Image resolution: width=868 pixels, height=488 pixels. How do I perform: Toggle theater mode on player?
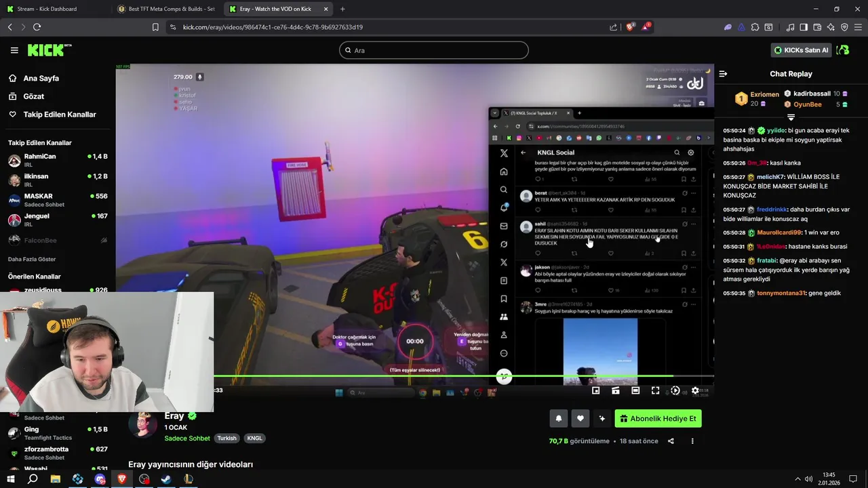[x=635, y=390]
